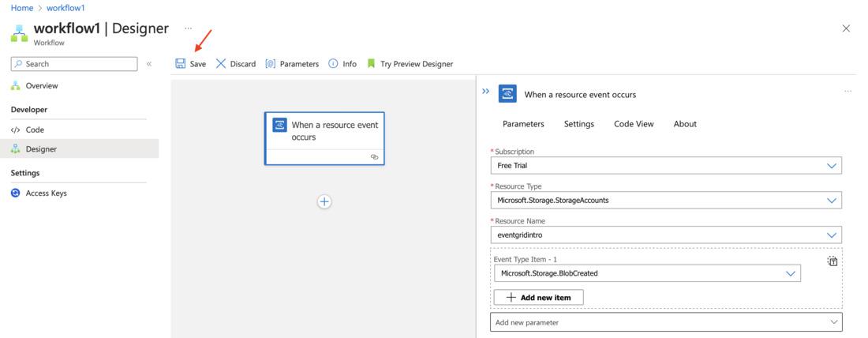The height and width of the screenshot is (338, 868).
Task: Expand the Resource Name dropdown
Action: point(831,235)
